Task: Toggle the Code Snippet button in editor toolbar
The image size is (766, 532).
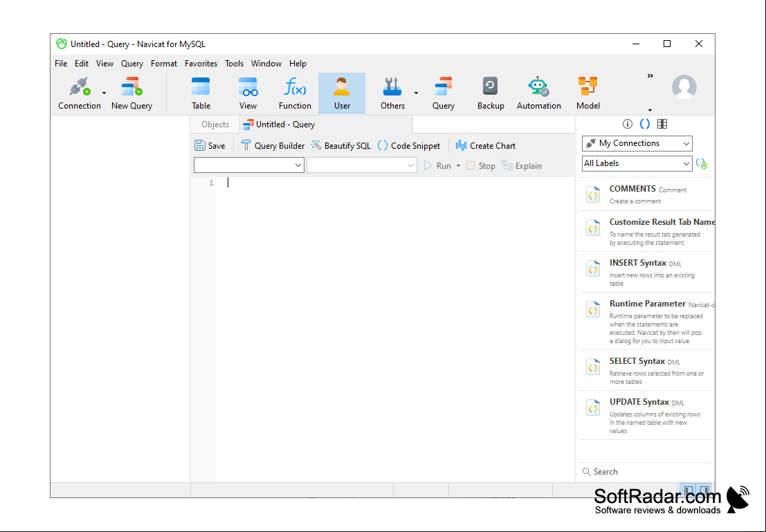Action: point(409,145)
